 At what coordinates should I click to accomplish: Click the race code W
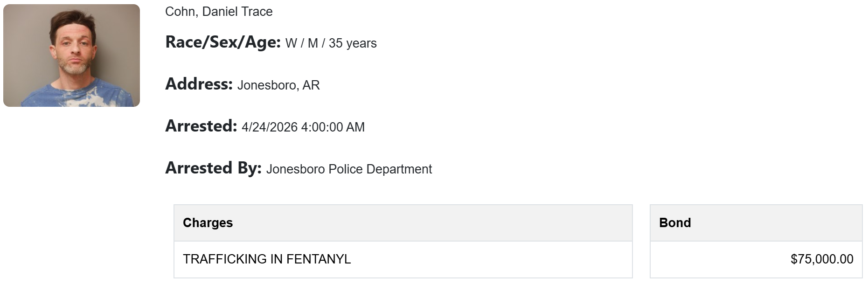pyautogui.click(x=291, y=43)
